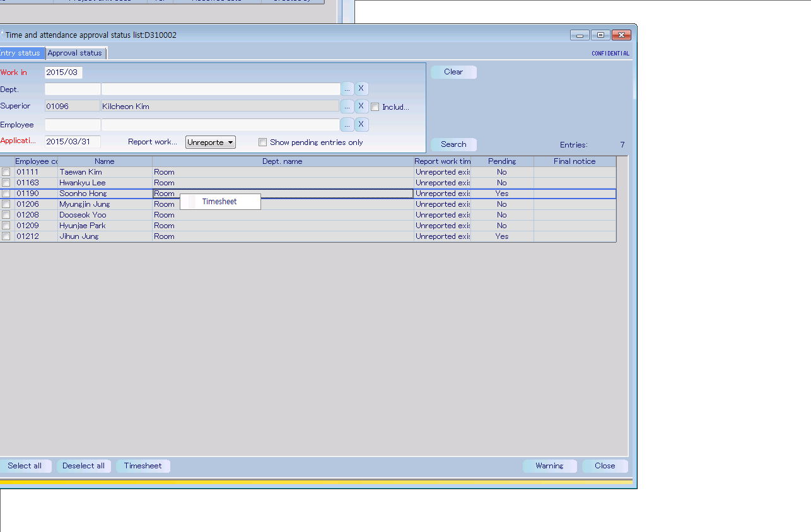Viewport: 811px width, 532px height.
Task: Click the Kilcheon Kim superior name field
Action: click(x=220, y=107)
